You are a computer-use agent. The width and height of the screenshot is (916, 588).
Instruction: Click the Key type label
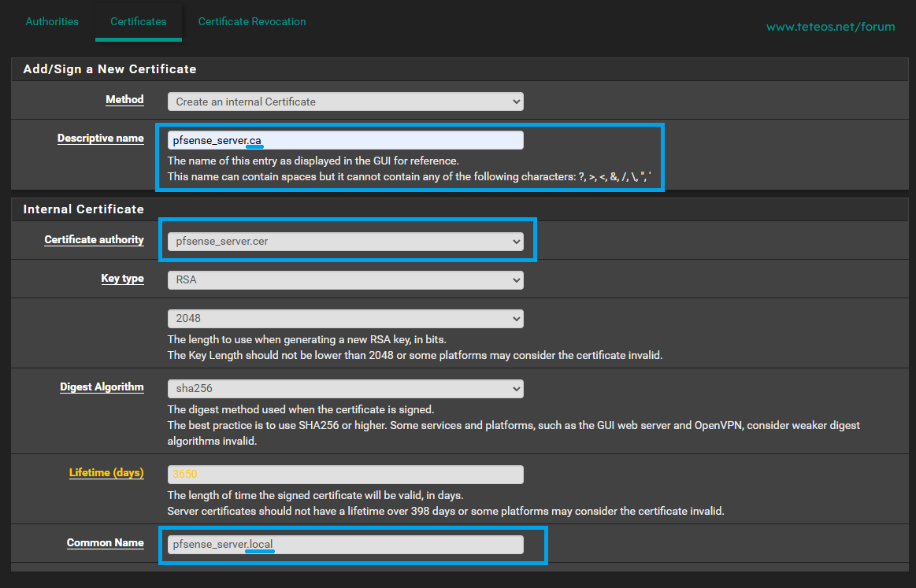coord(122,278)
